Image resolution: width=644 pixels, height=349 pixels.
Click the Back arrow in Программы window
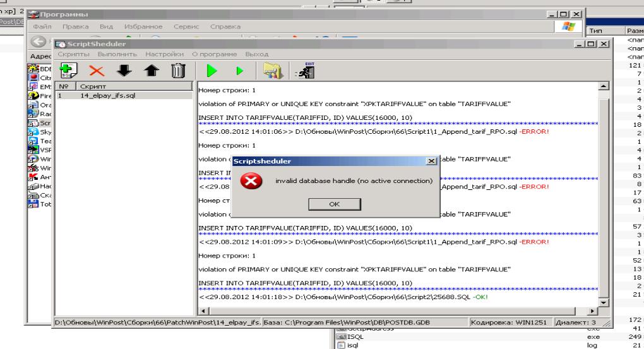tap(38, 42)
